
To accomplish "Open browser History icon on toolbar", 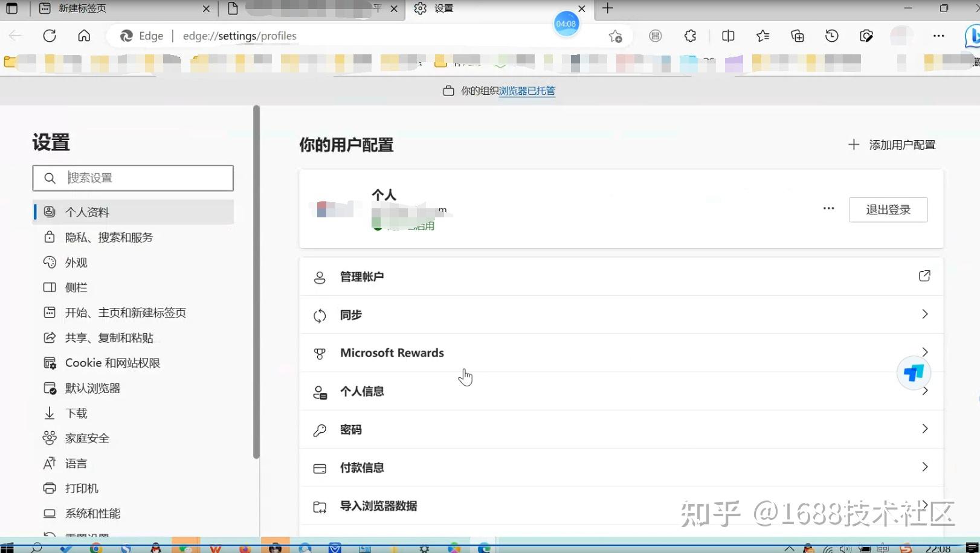I will (832, 36).
